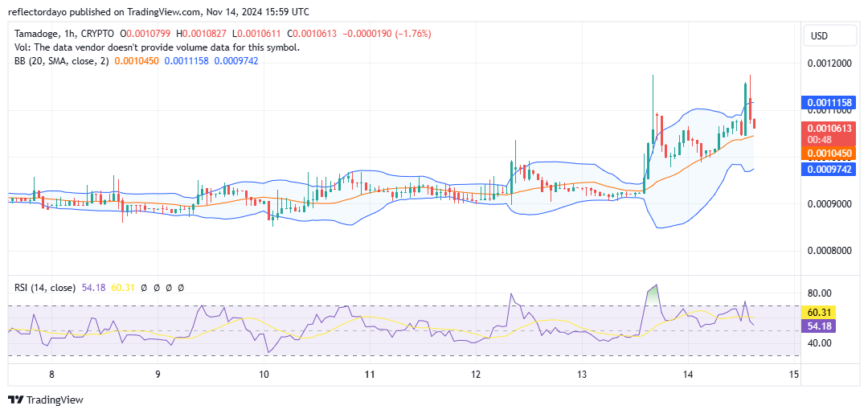This screenshot has height=414, width=868.
Task: Click the 40.00 RSI scale tick
Action: coord(820,343)
